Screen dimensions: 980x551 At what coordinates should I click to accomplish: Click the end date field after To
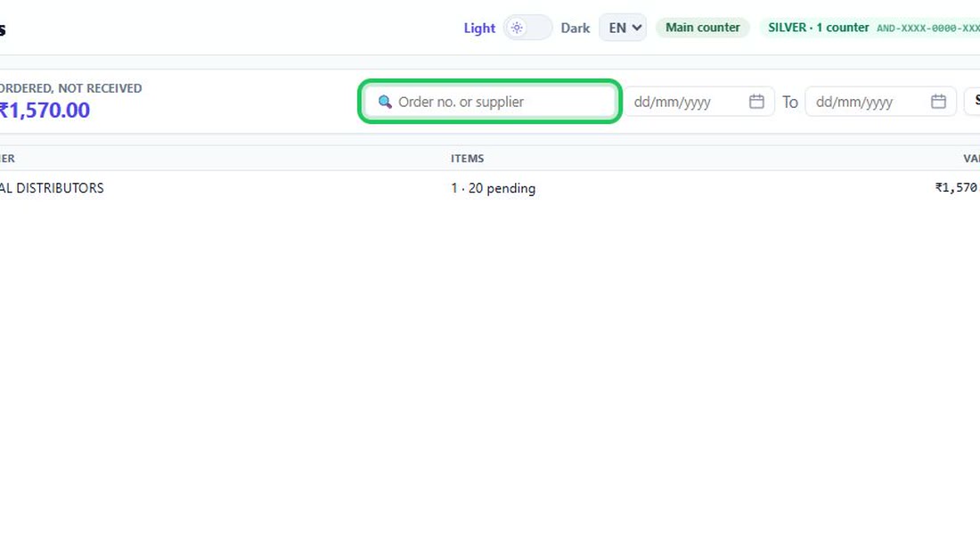(880, 102)
